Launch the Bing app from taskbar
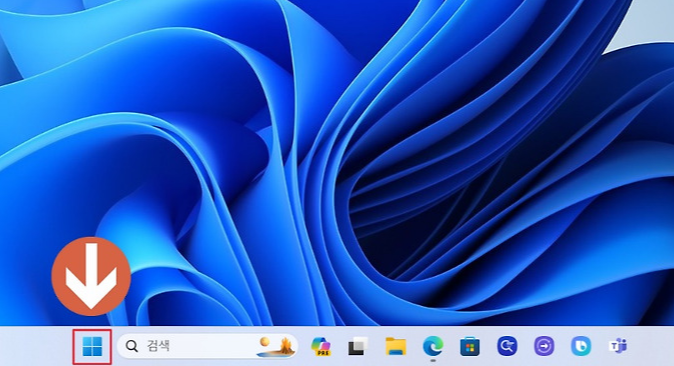This screenshot has height=366, width=674. tap(581, 346)
